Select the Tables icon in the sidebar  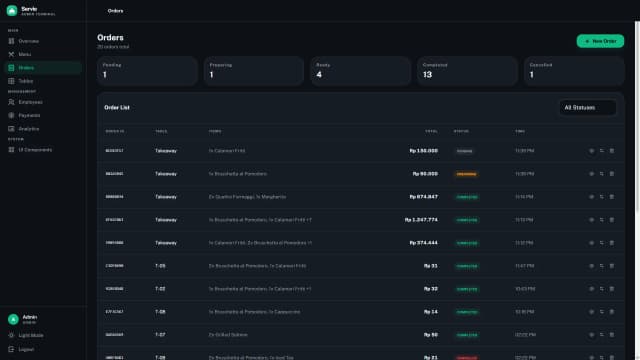coord(11,81)
